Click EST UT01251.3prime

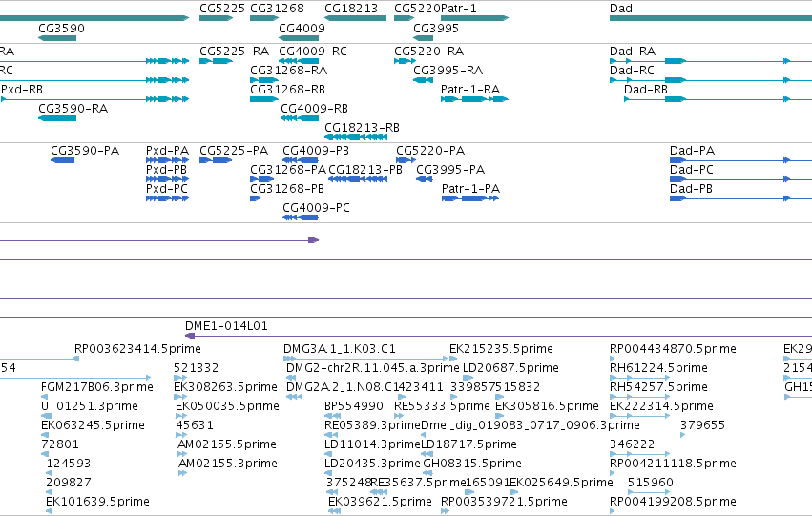tap(89, 406)
